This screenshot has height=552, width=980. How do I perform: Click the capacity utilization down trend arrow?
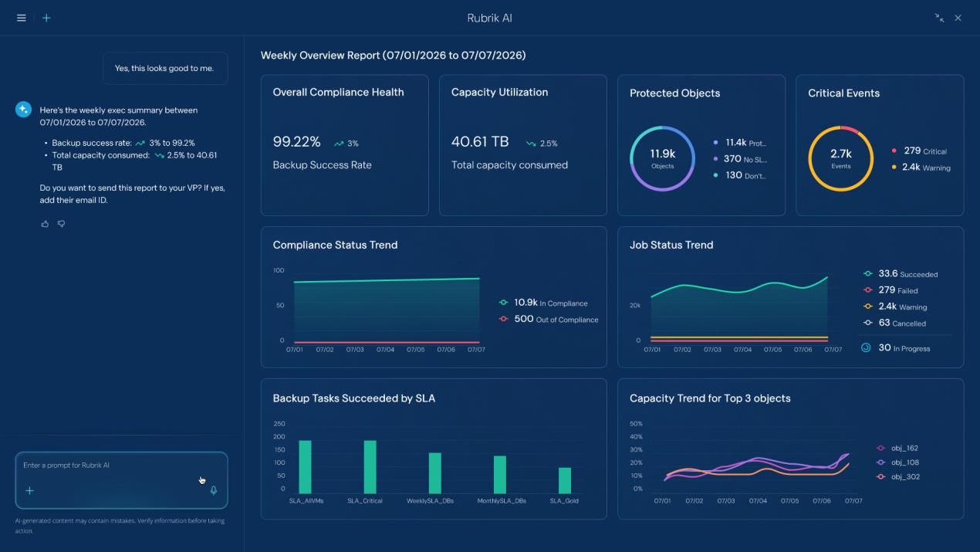(x=531, y=144)
